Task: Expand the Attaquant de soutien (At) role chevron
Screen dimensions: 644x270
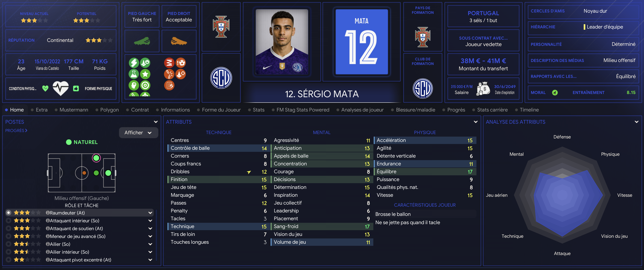Action: click(150, 229)
